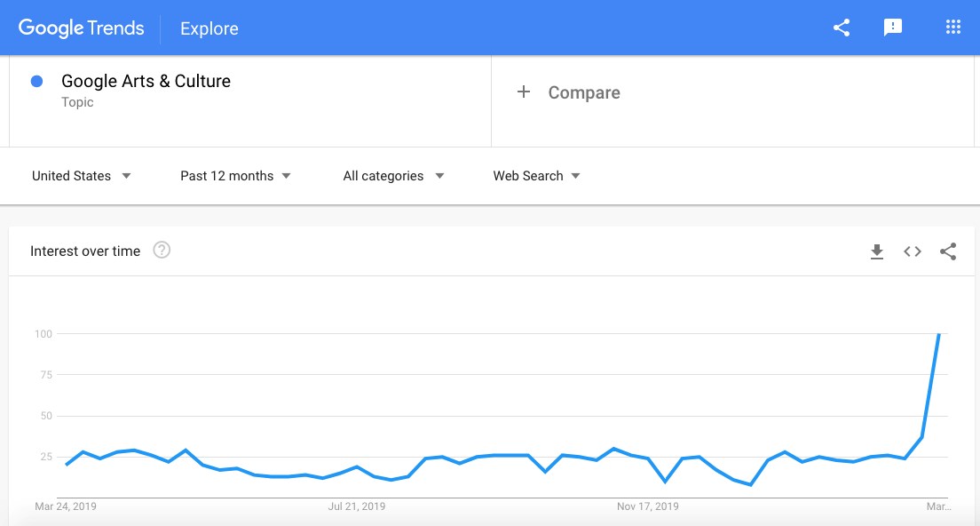Change the Web Search type dropdown
The width and height of the screenshot is (980, 526).
[537, 176]
